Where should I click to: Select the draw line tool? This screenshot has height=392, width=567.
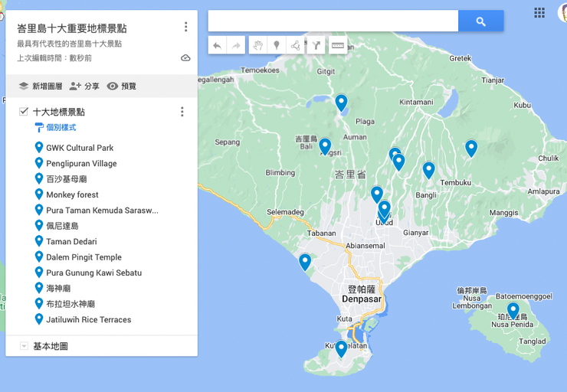coord(295,45)
